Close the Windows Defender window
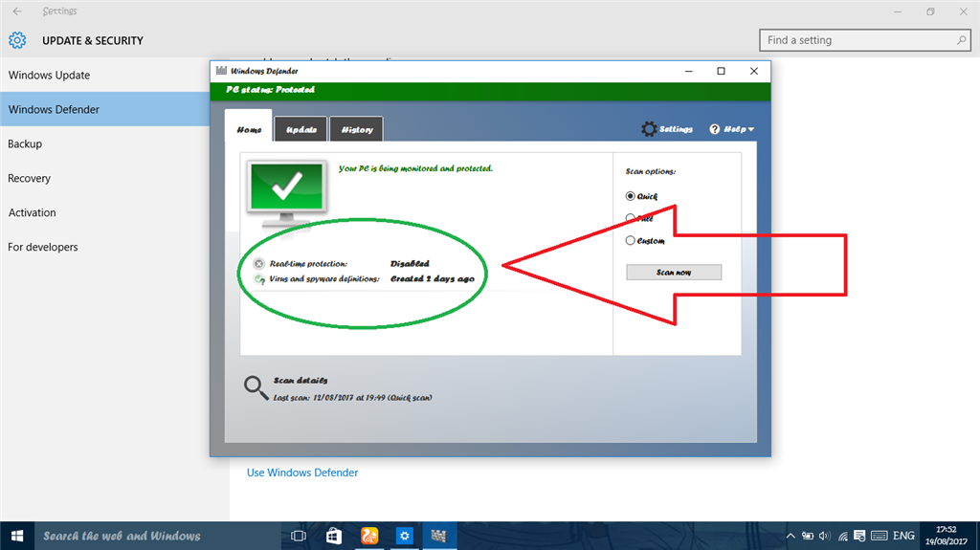The width and height of the screenshot is (980, 550). [x=754, y=71]
